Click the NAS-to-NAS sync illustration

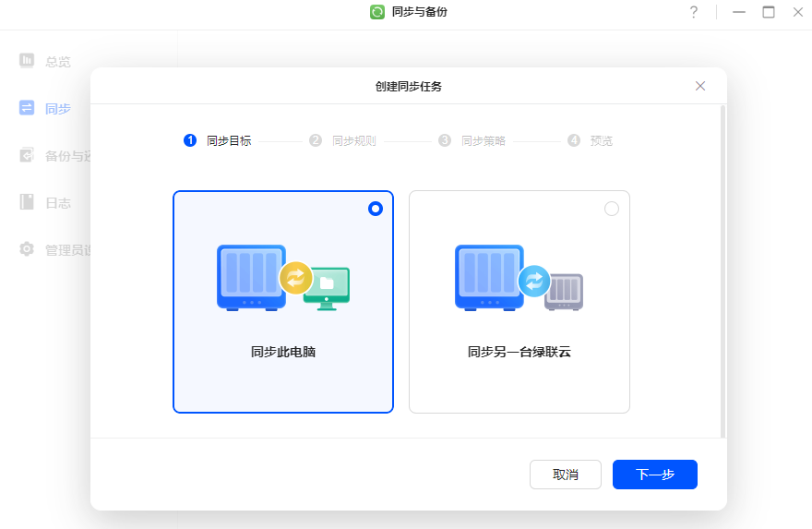pos(519,277)
